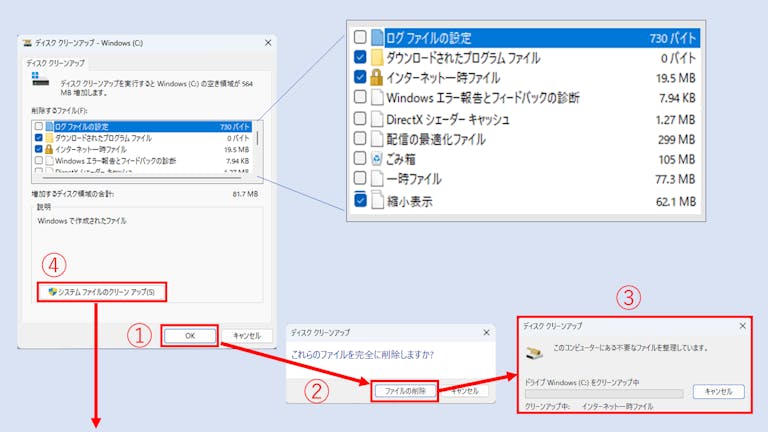
Task: Click the description text Windows で作成されたファイル
Action: click(82, 221)
